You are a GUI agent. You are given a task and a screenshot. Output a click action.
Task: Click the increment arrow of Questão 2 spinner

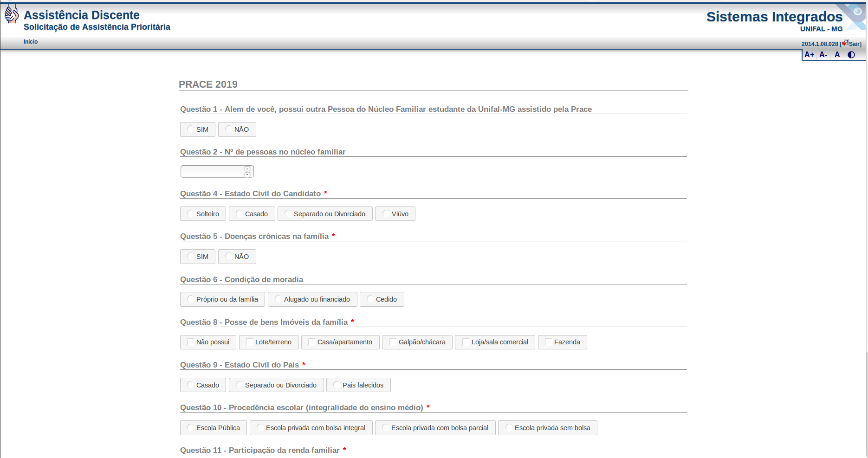point(247,169)
